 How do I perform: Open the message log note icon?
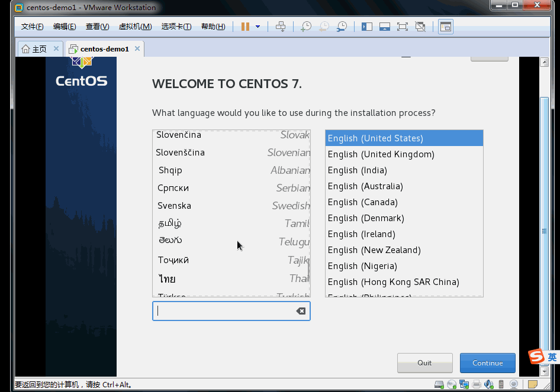click(533, 384)
